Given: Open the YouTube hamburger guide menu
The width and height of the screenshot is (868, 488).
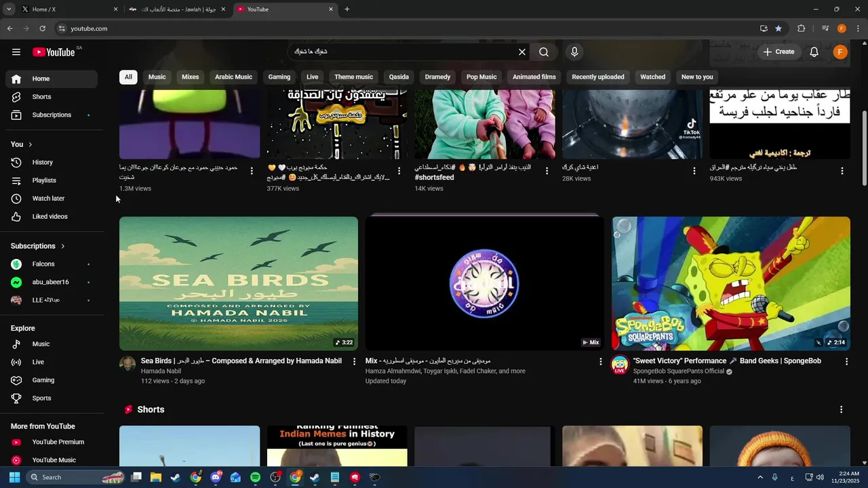Looking at the screenshot, I should [x=16, y=52].
